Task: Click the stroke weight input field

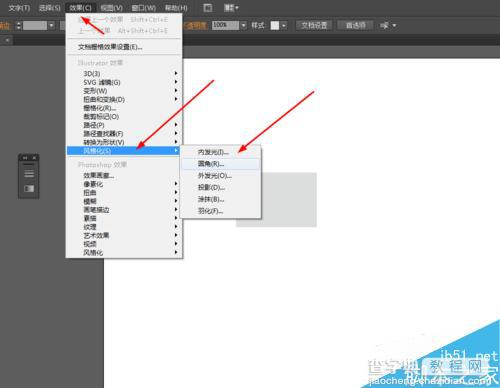Action: pyautogui.click(x=35, y=25)
